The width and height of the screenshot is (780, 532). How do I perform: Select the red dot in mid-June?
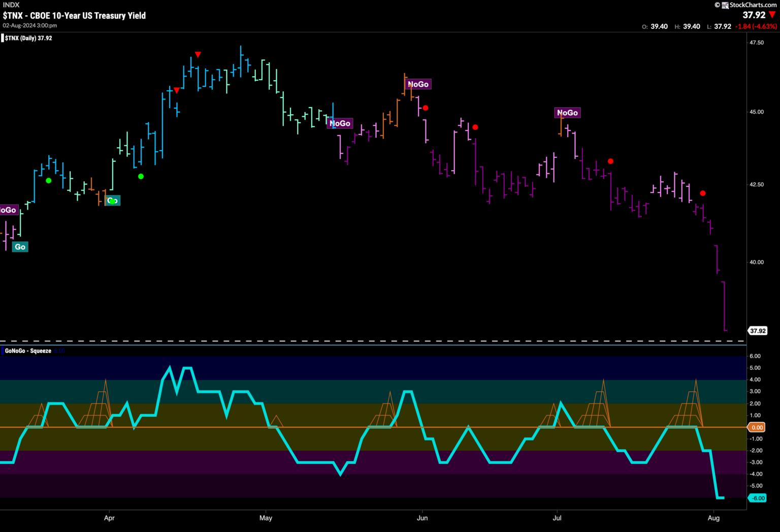pos(475,127)
